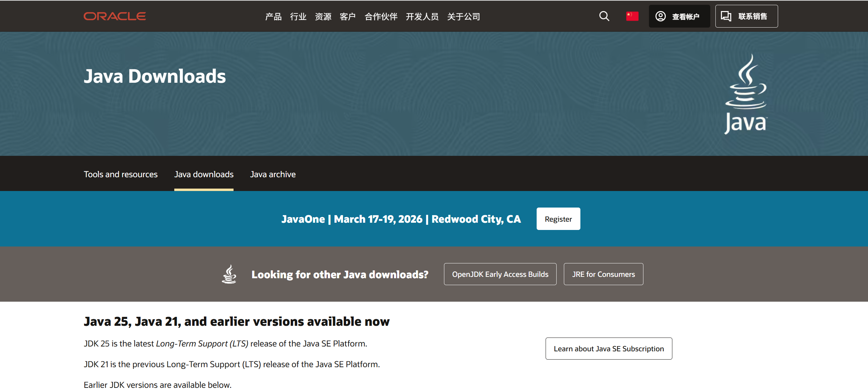Screen dimensions: 868x392
Task: Switch to Tools and resources tab
Action: pos(121,174)
